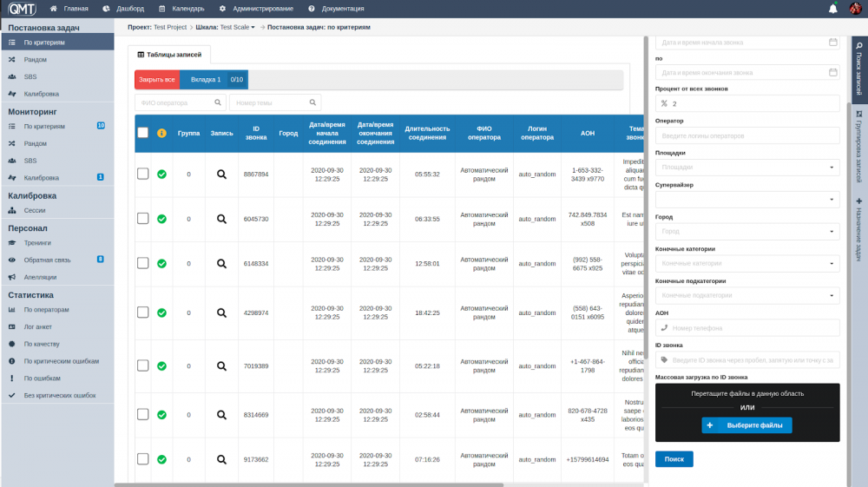The width and height of the screenshot is (868, 487).
Task: Click the user avatar in the top bar
Action: pos(855,9)
